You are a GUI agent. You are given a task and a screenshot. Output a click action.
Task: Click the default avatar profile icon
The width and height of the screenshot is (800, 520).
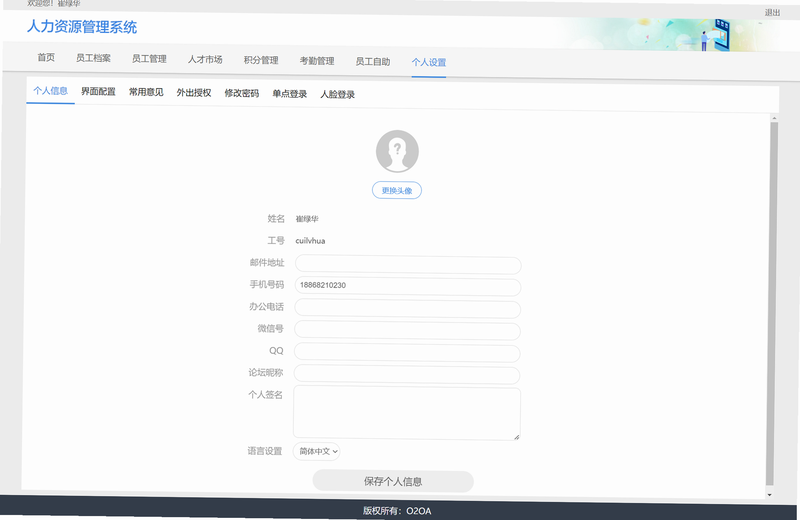(x=397, y=151)
